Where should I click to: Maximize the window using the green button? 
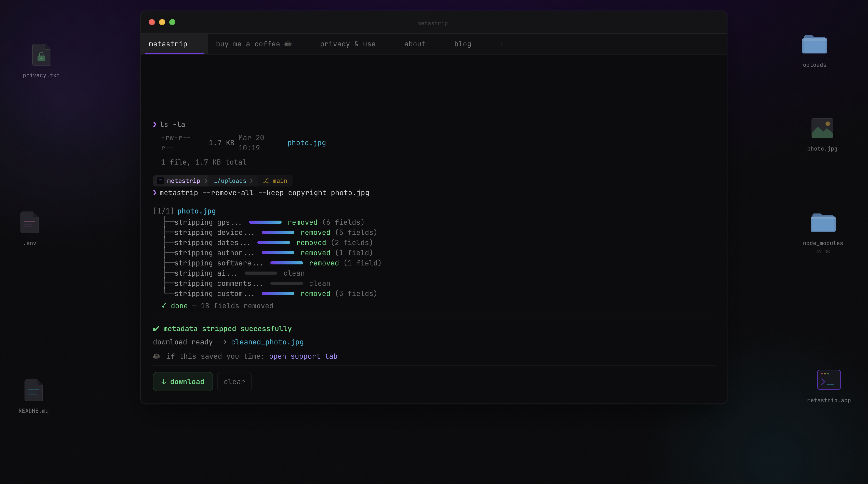coord(172,22)
